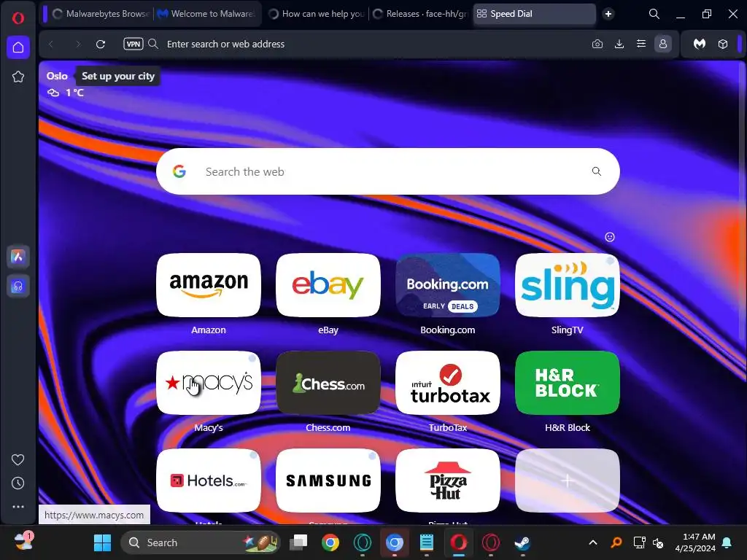Open Pinboards heart icon in sidebar

18,459
